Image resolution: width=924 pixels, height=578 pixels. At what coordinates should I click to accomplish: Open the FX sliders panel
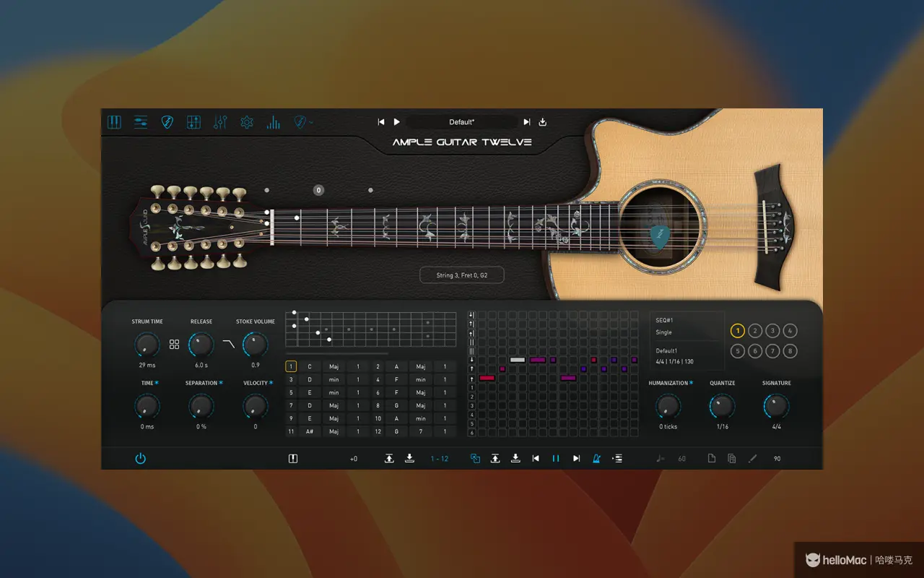tap(220, 122)
